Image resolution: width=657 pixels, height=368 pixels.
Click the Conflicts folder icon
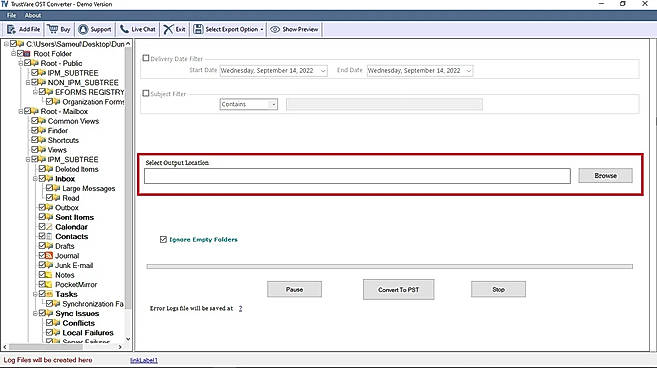coord(57,323)
